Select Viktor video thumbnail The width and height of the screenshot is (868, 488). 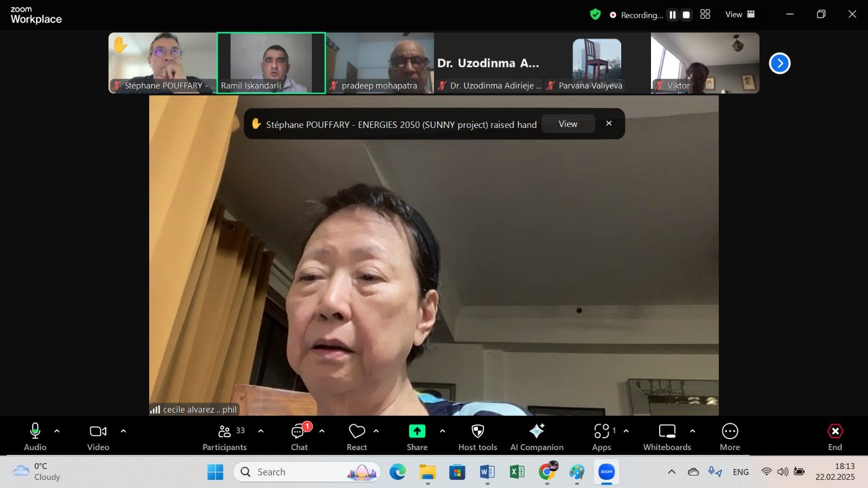coord(705,63)
